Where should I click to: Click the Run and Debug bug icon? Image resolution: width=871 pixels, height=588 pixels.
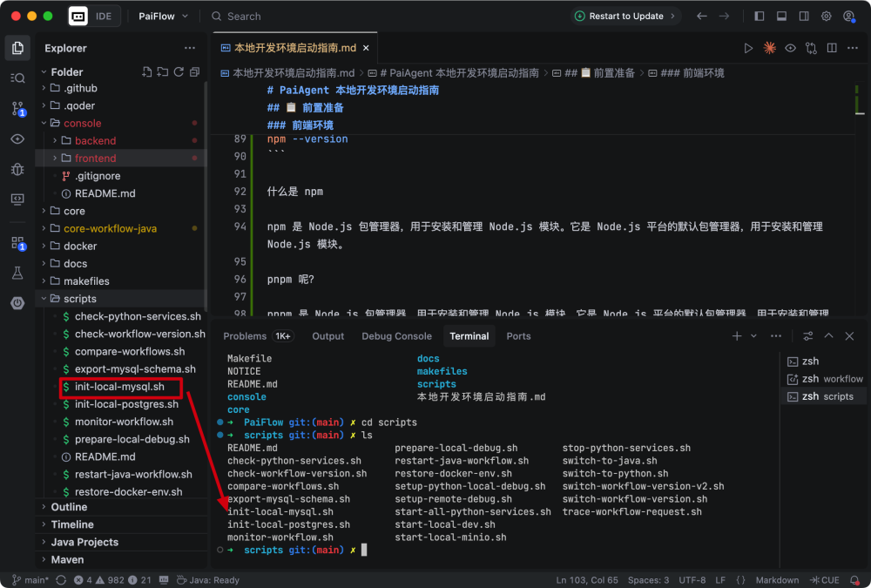pyautogui.click(x=17, y=169)
